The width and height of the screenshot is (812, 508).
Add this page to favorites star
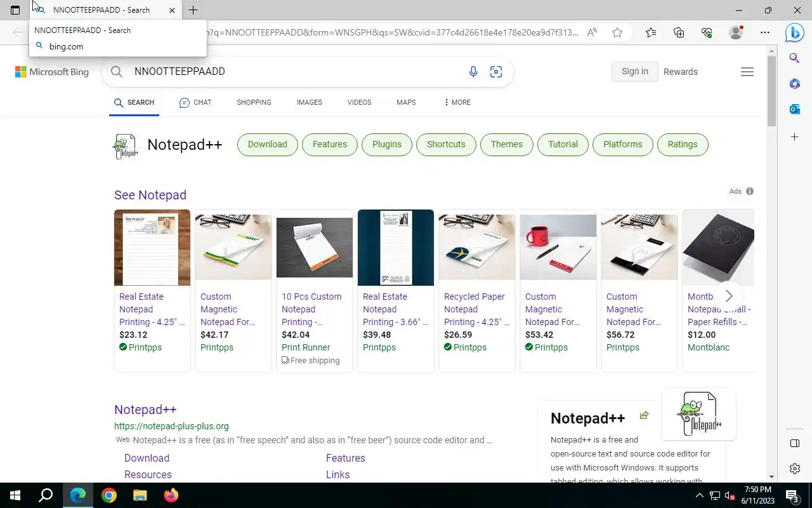(617, 32)
